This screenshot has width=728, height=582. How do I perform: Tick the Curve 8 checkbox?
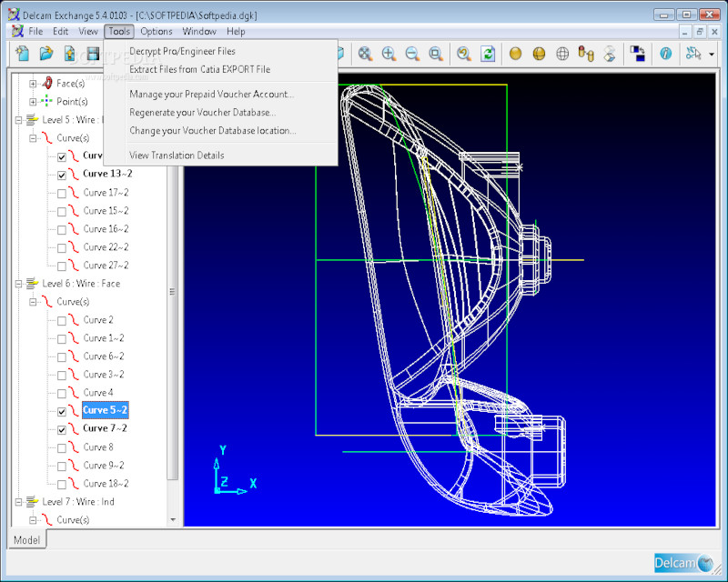(x=62, y=448)
